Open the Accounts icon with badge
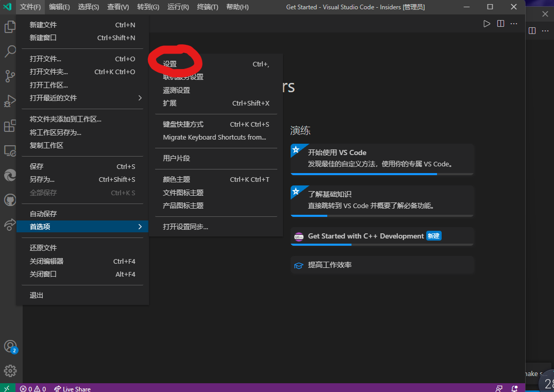 pos(10,347)
